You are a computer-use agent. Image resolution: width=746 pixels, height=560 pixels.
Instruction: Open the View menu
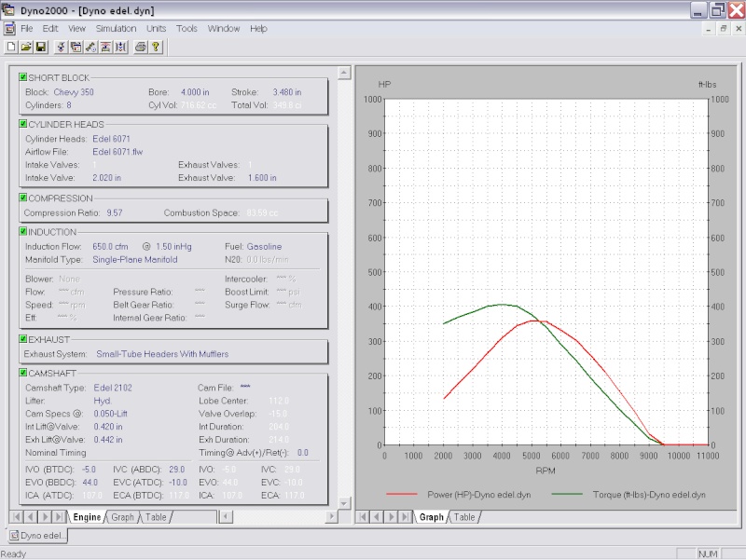(x=76, y=29)
